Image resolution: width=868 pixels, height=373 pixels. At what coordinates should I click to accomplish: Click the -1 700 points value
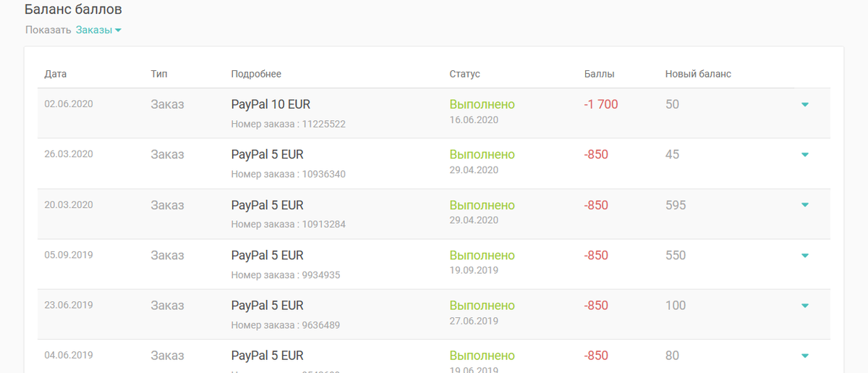click(601, 104)
